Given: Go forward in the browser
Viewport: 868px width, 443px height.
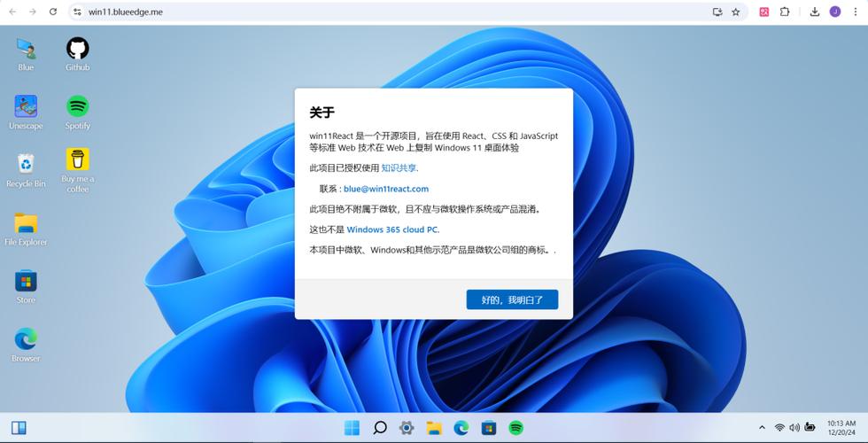Looking at the screenshot, I should coord(33,12).
